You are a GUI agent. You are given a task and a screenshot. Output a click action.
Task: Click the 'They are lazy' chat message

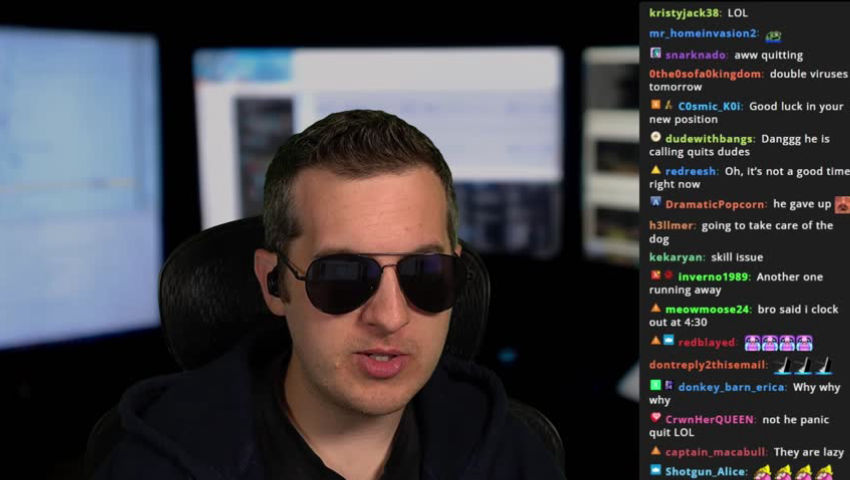click(x=809, y=452)
